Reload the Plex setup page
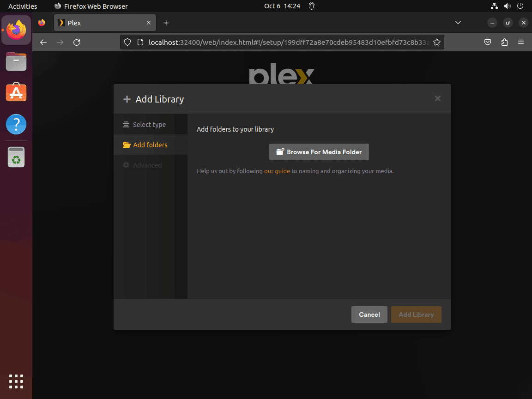The width and height of the screenshot is (532, 399). tap(77, 42)
